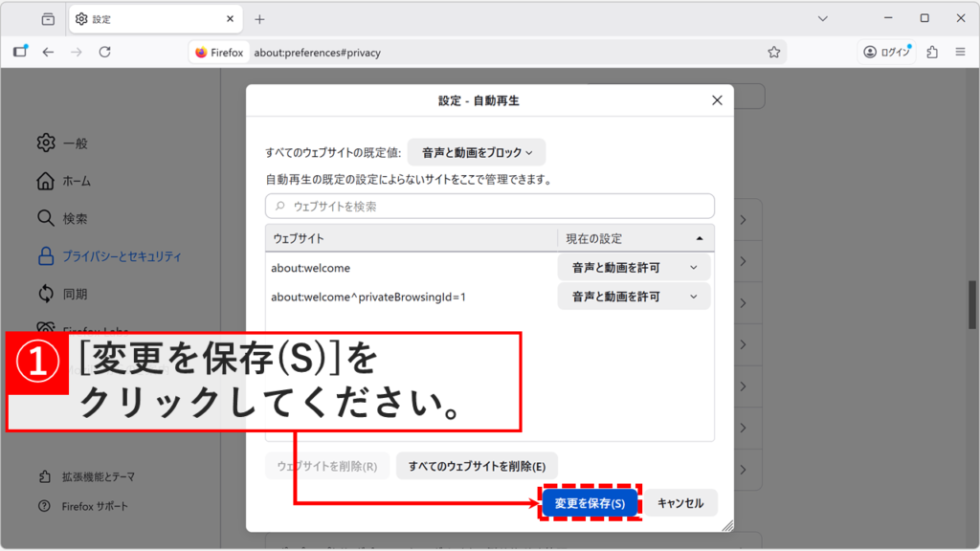Click the 変更を保存(S) button
The height and width of the screenshot is (551, 980).
point(590,502)
